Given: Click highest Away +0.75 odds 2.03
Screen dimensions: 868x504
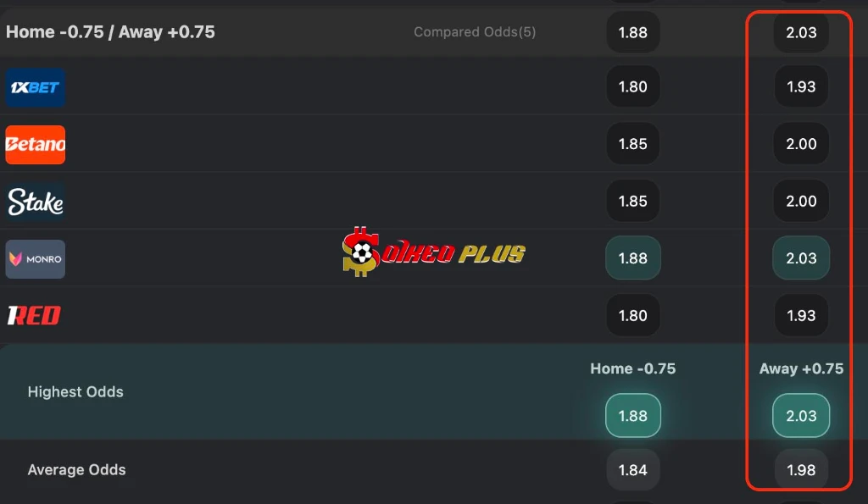Looking at the screenshot, I should [x=801, y=415].
